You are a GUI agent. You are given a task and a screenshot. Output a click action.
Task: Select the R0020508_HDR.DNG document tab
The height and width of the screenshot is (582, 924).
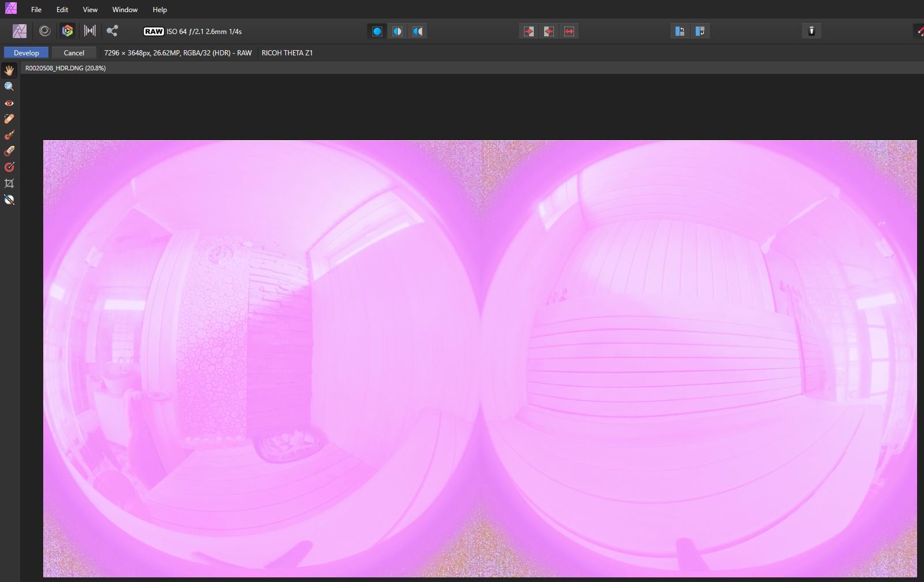(x=65, y=68)
